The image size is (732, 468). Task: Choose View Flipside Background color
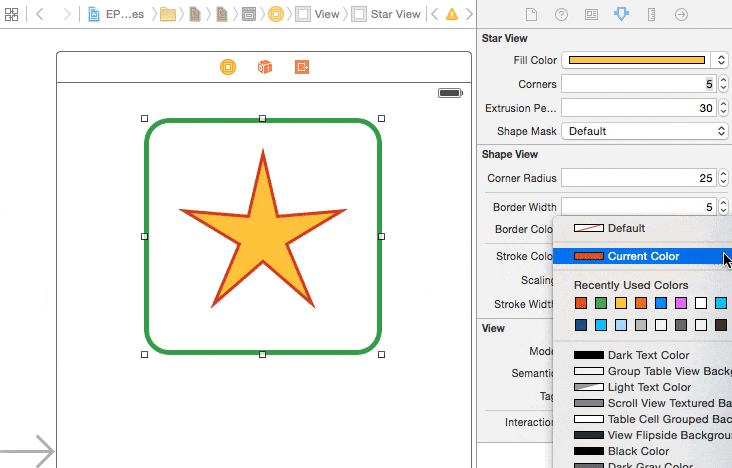point(642,435)
